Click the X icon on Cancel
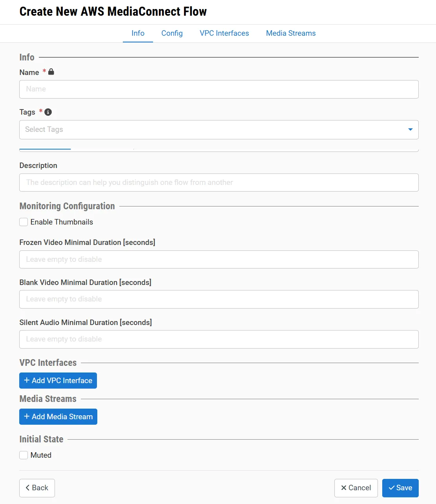436x504 pixels. 344,488
